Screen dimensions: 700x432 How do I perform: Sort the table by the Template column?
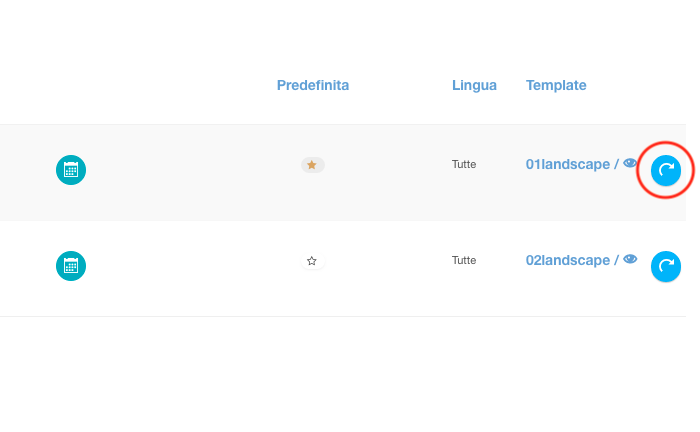[556, 85]
